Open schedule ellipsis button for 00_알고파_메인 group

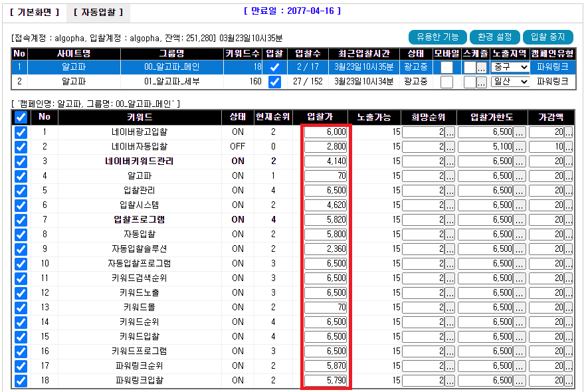tap(482, 67)
